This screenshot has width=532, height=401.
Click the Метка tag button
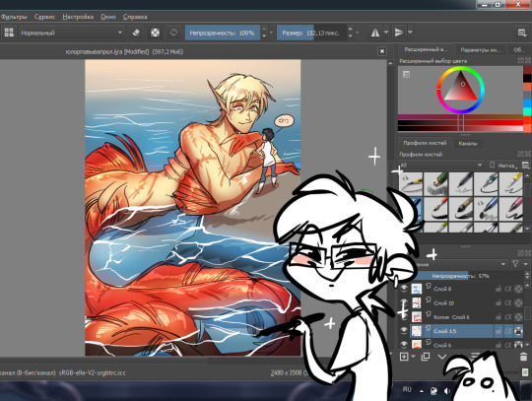pyautogui.click(x=503, y=166)
